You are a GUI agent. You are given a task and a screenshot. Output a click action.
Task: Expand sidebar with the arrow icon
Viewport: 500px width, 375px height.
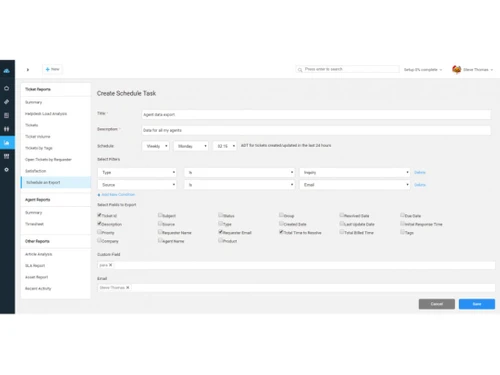tap(28, 70)
